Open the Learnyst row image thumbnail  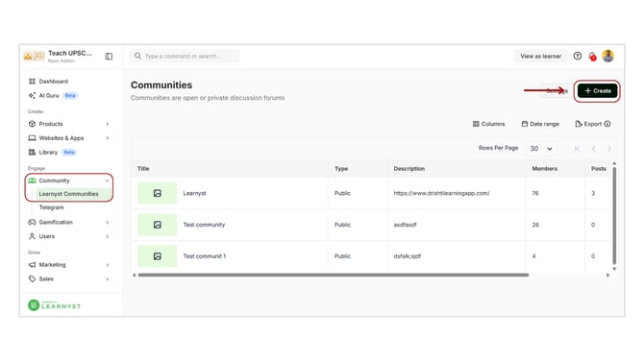[157, 193]
